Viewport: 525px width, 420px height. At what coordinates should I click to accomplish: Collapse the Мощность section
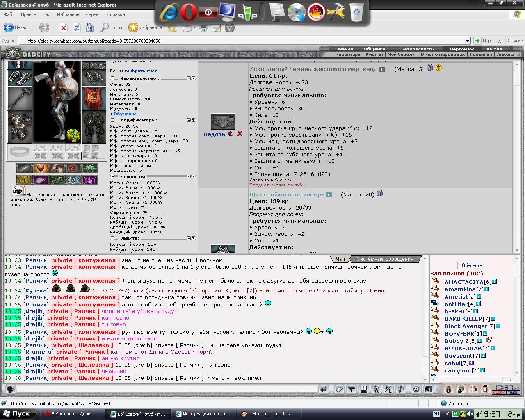coord(112,176)
